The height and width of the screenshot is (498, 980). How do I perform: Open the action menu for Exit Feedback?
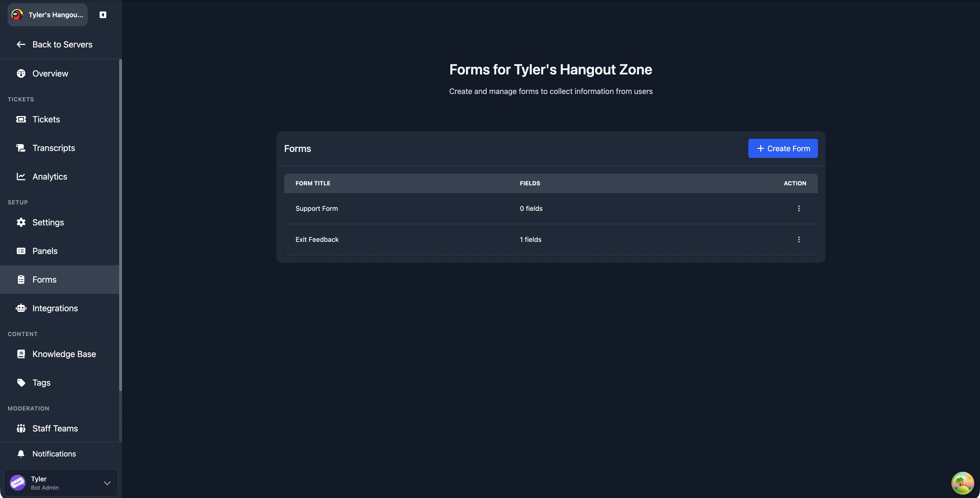[799, 239]
